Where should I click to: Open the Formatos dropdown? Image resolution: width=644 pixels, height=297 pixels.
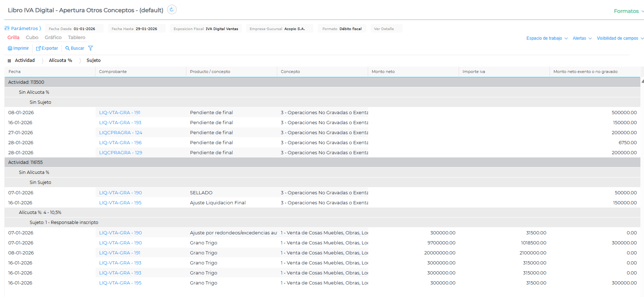point(628,11)
